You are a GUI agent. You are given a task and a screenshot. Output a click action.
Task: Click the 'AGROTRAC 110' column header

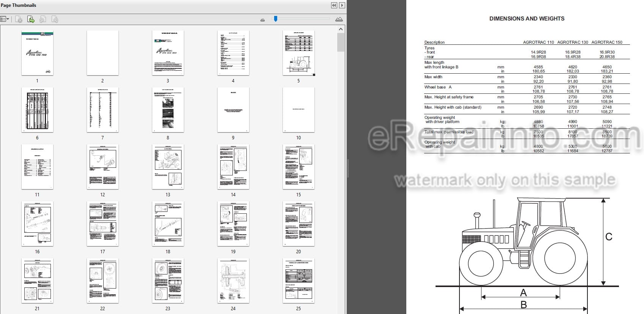pyautogui.click(x=538, y=42)
